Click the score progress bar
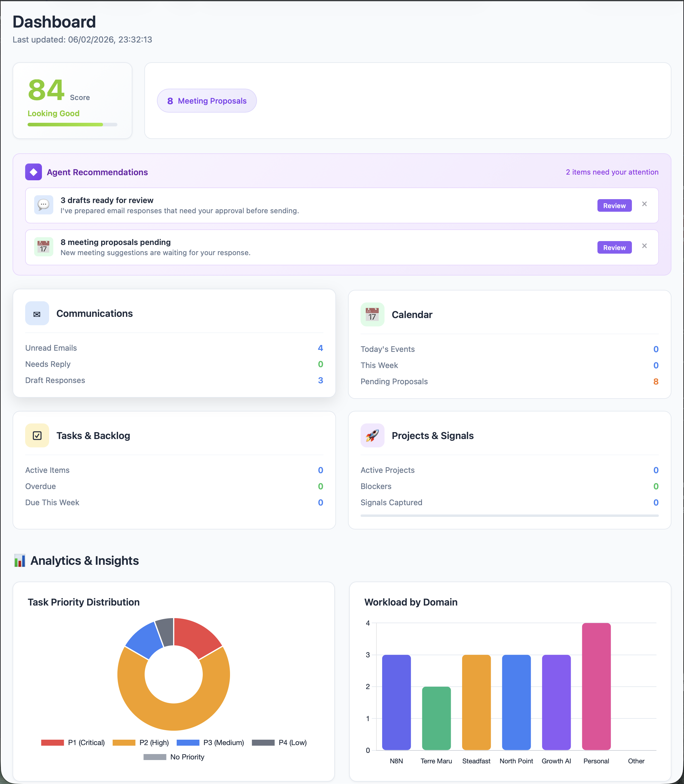 (72, 125)
